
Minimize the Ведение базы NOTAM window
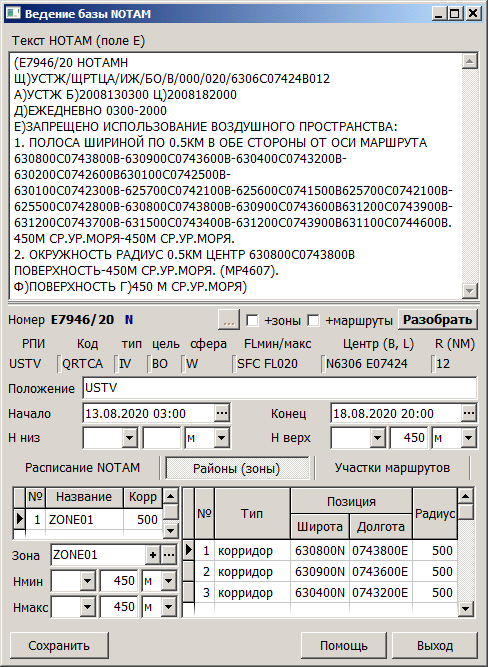pyautogui.click(x=439, y=14)
